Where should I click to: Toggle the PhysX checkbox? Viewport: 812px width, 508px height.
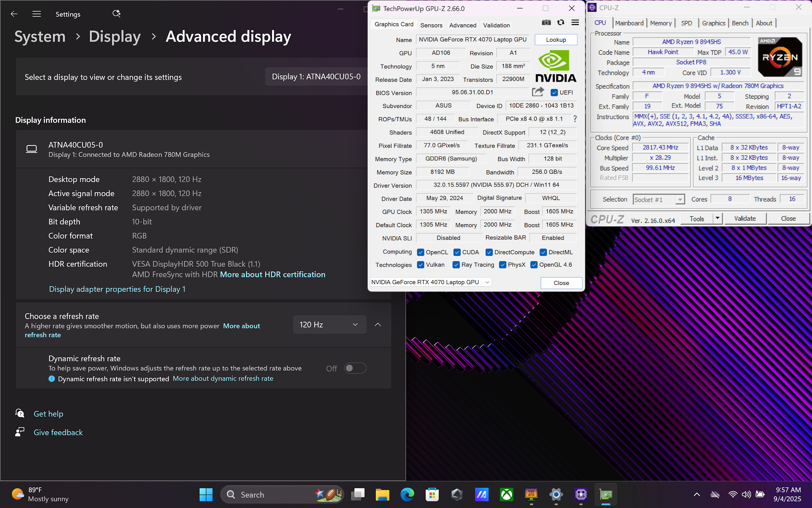coord(503,265)
